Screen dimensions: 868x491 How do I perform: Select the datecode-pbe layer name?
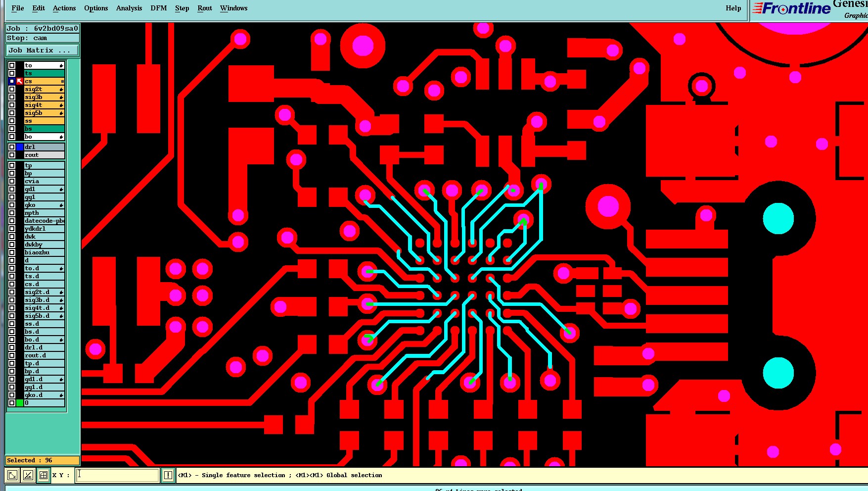click(45, 221)
